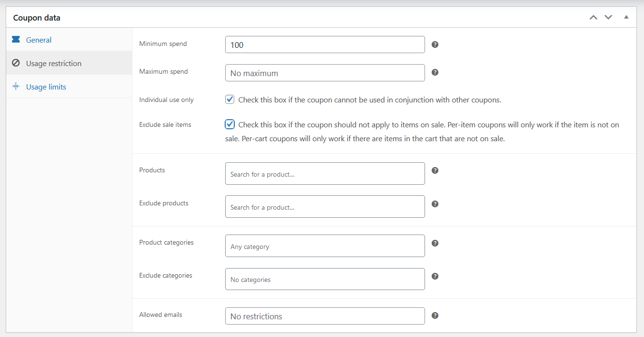The height and width of the screenshot is (337, 644).
Task: Open the Exclude categories selector
Action: pyautogui.click(x=325, y=279)
